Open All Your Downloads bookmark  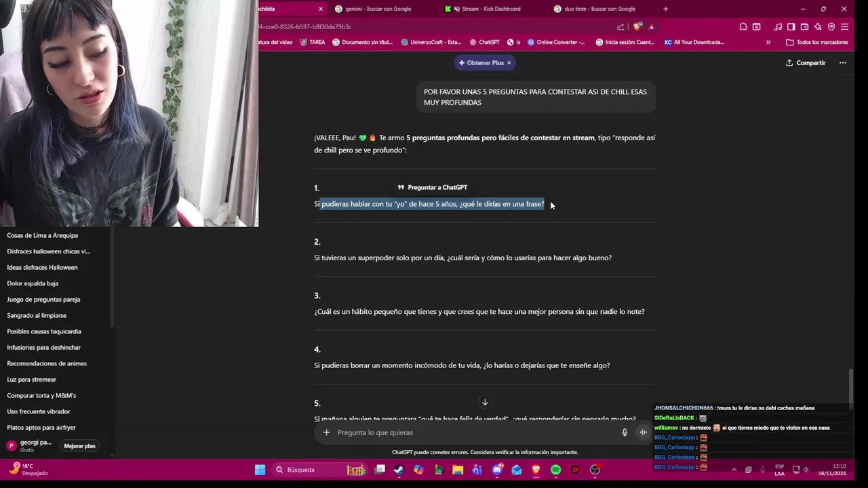pyautogui.click(x=694, y=42)
